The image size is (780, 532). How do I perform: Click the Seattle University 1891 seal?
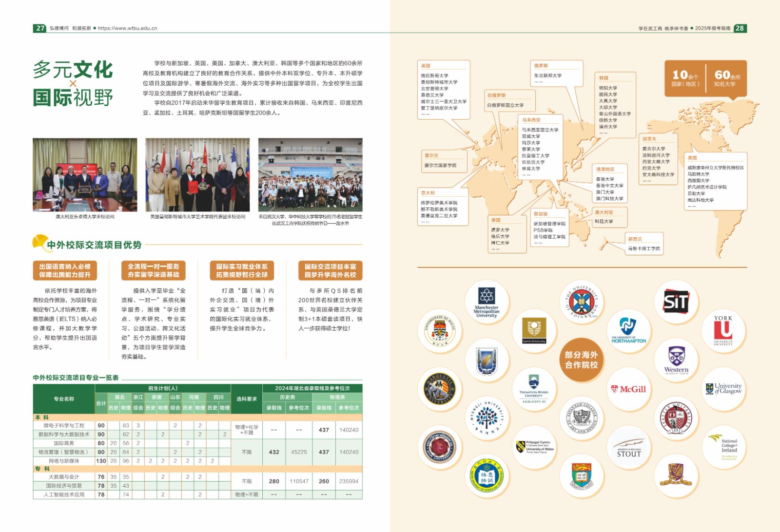[x=676, y=417]
